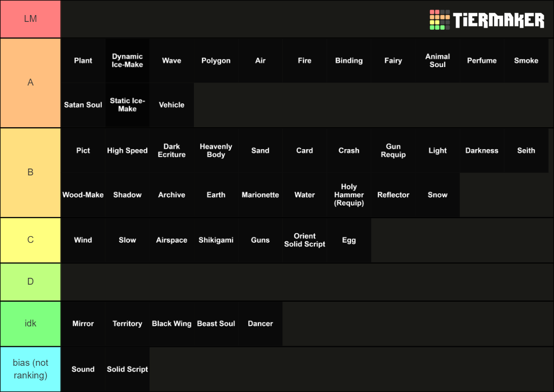
Task: Select the Fairy tile
Action: pos(393,60)
